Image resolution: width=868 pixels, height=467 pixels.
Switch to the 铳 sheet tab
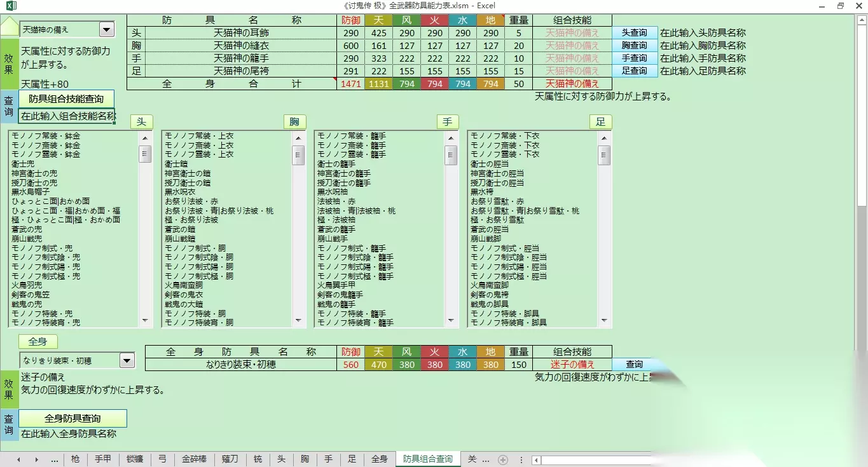point(258,459)
